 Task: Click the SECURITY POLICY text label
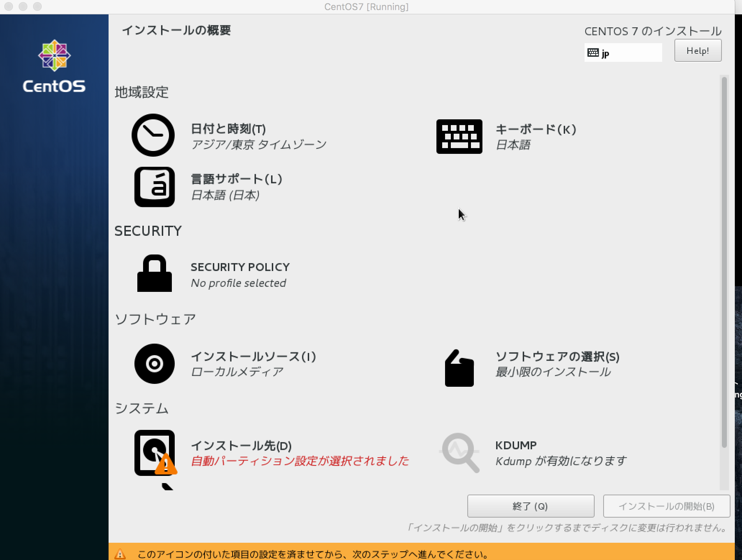pyautogui.click(x=240, y=267)
